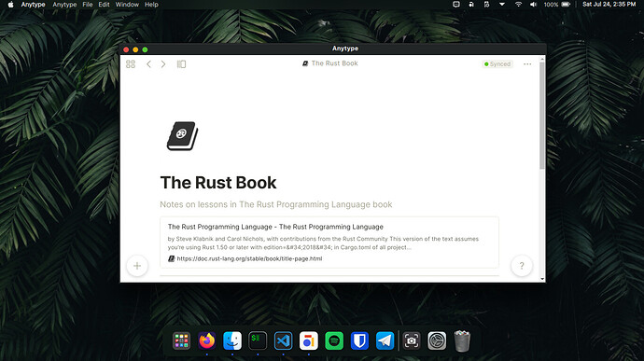Open Firefox from the dock
Image resolution: width=644 pixels, height=361 pixels.
(x=207, y=340)
